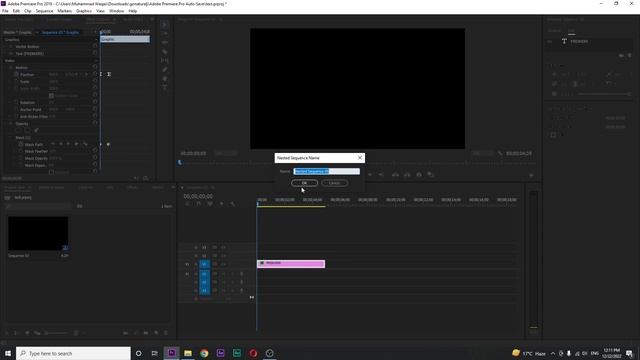Open the Window menu
The height and width of the screenshot is (360, 640).
(x=116, y=11)
